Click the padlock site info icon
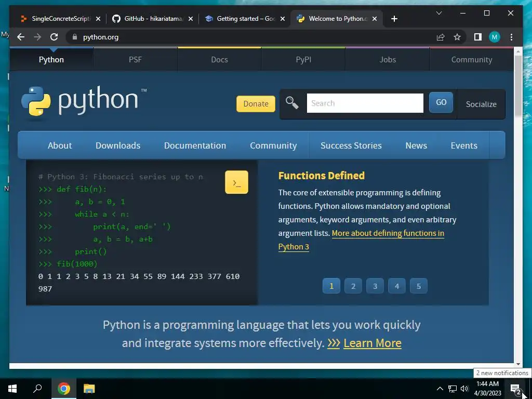 (x=75, y=37)
